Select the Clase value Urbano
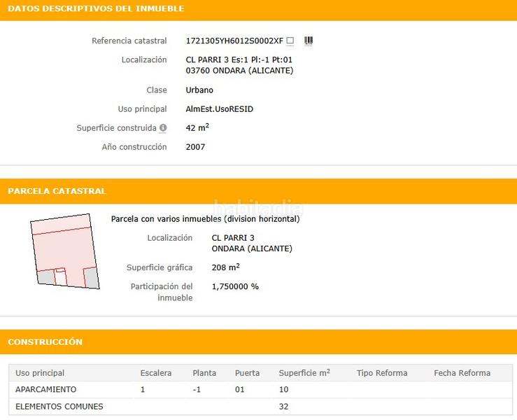The width and height of the screenshot is (517, 420). point(199,90)
